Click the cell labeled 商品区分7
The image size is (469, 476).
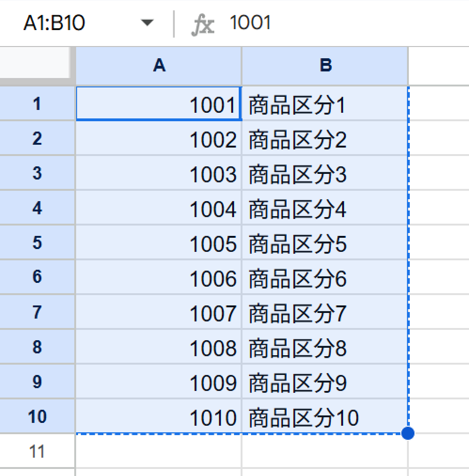[x=324, y=313]
